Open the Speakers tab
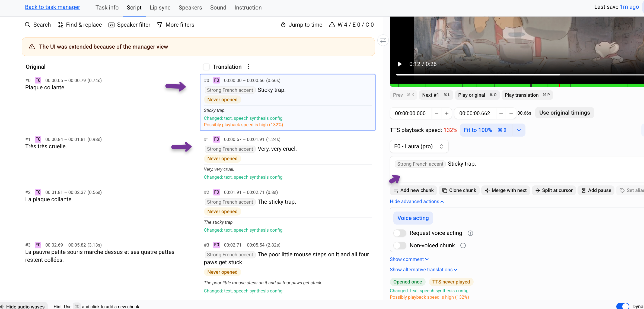The height and width of the screenshot is (309, 644). 190,8
